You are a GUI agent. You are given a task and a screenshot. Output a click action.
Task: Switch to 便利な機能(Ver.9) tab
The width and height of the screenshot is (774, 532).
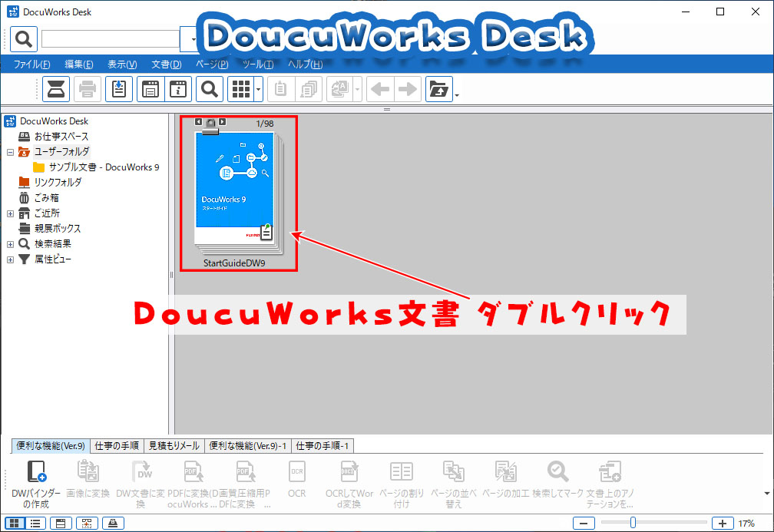tap(51, 446)
